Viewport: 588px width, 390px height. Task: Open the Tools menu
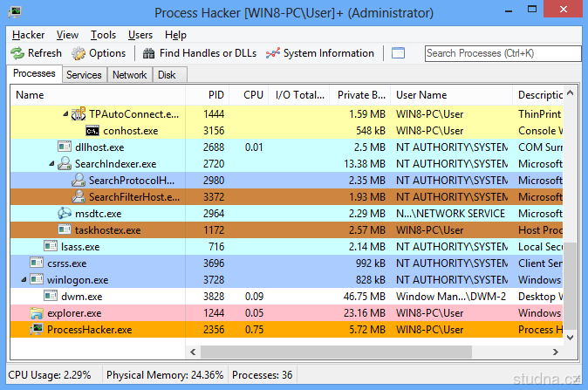[x=103, y=35]
